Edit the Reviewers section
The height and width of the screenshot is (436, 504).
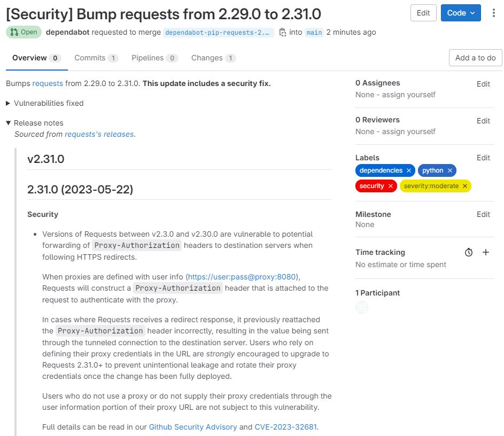[483, 121]
